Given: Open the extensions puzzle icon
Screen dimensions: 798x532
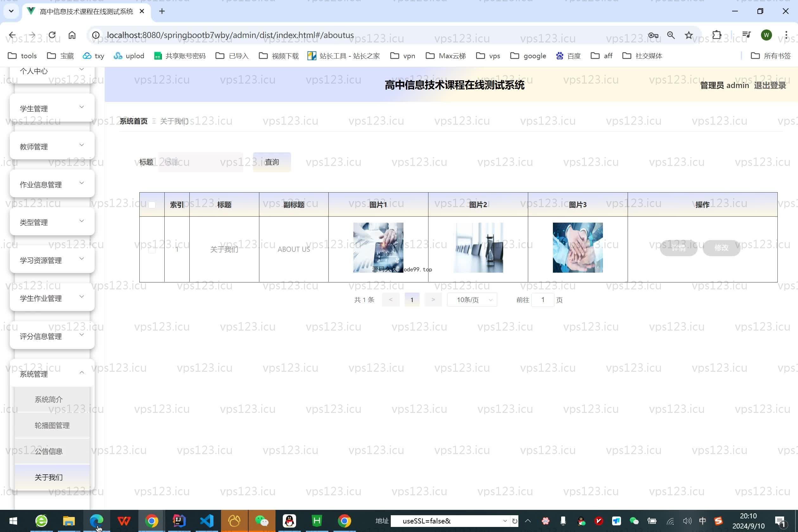Looking at the screenshot, I should click(x=717, y=35).
